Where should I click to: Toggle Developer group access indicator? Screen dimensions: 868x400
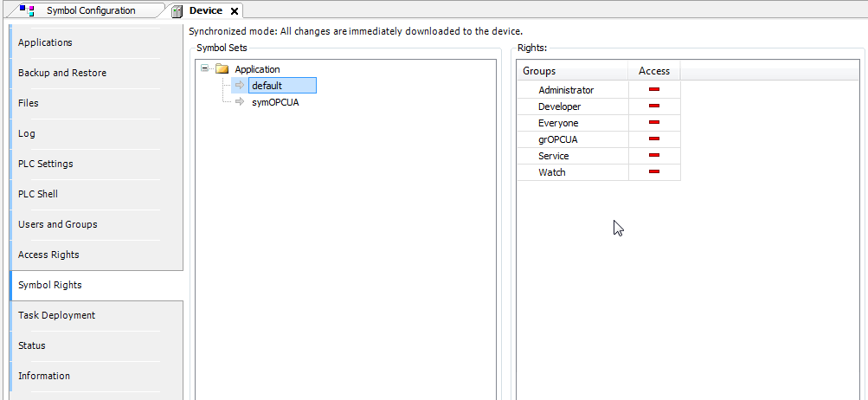click(x=654, y=106)
